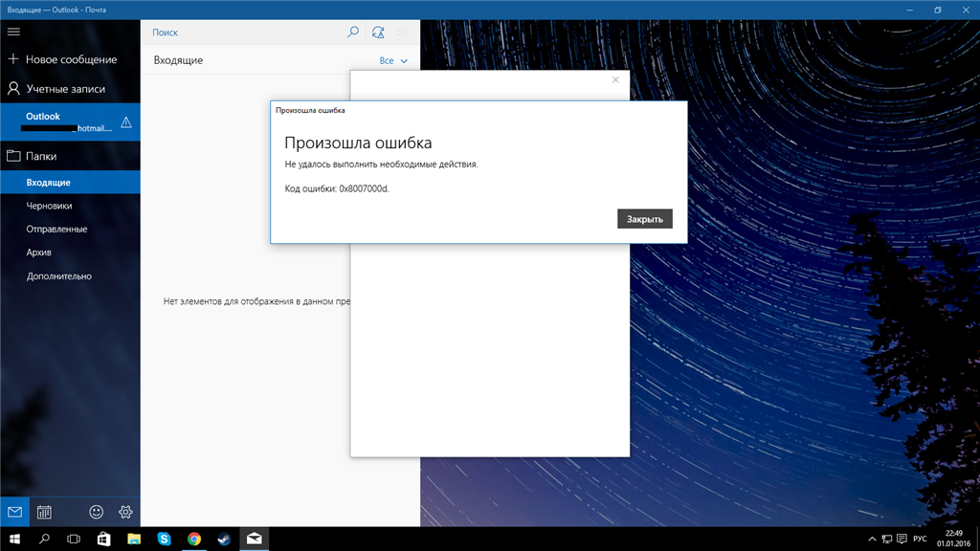The width and height of the screenshot is (980, 551).
Task: Click the Mail app taskbar icon
Action: (x=255, y=539)
